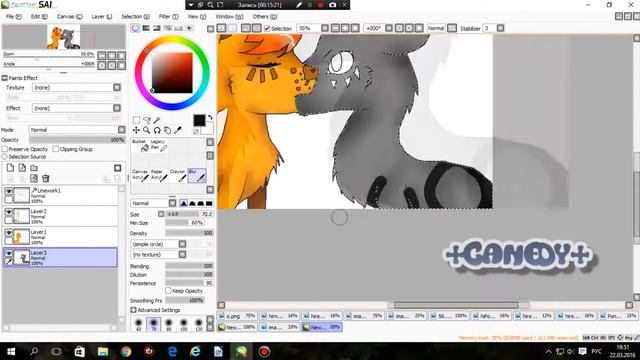Pick the 60 brush size preset
This screenshot has height=360, width=640.
(138, 324)
